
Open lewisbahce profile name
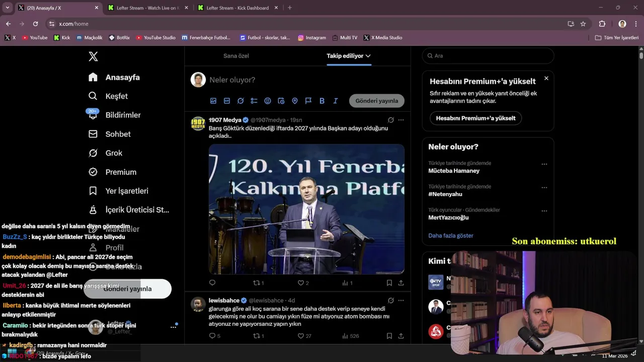(x=224, y=301)
